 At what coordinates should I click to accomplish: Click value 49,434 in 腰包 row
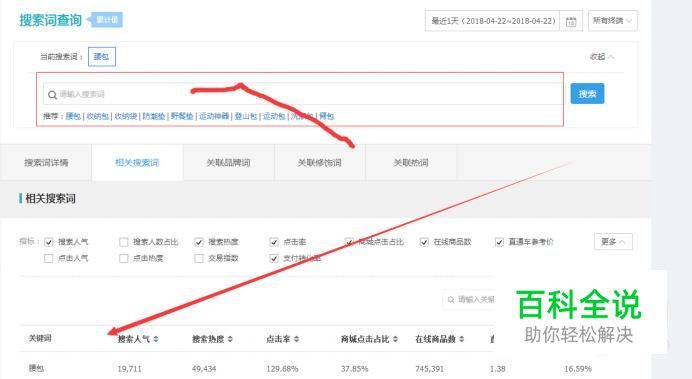(x=204, y=368)
